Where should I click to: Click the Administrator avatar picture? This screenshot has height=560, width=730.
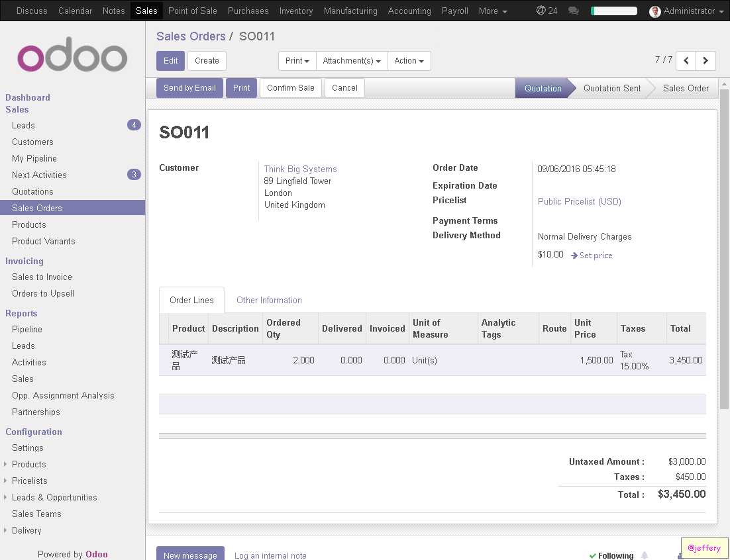click(x=655, y=11)
